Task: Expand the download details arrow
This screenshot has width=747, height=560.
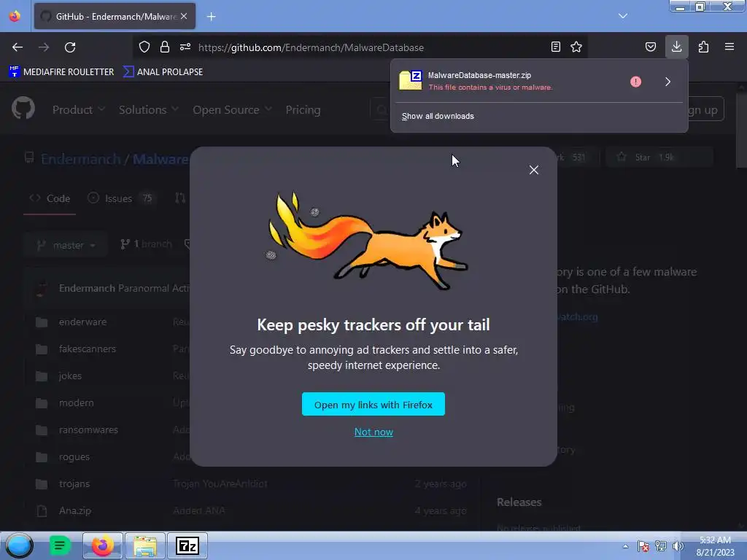Action: (668, 82)
